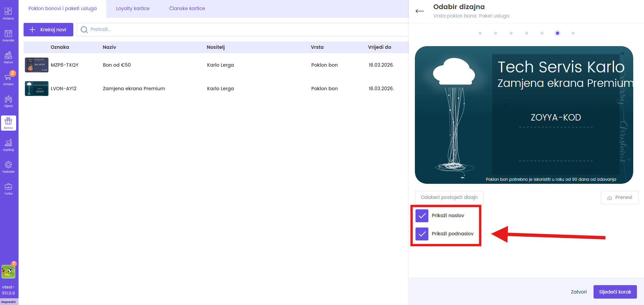Image resolution: width=644 pixels, height=305 pixels.
Task: Select the Bonovi gift icon
Action: (x=8, y=123)
